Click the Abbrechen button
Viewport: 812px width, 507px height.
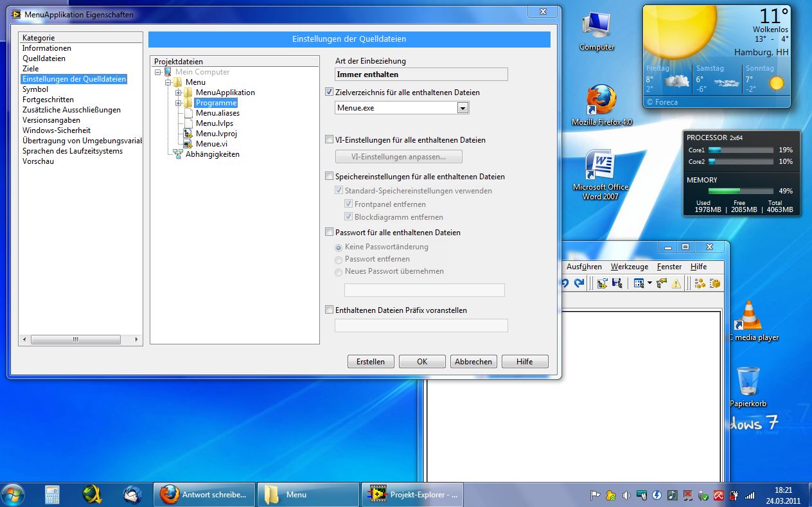click(473, 362)
